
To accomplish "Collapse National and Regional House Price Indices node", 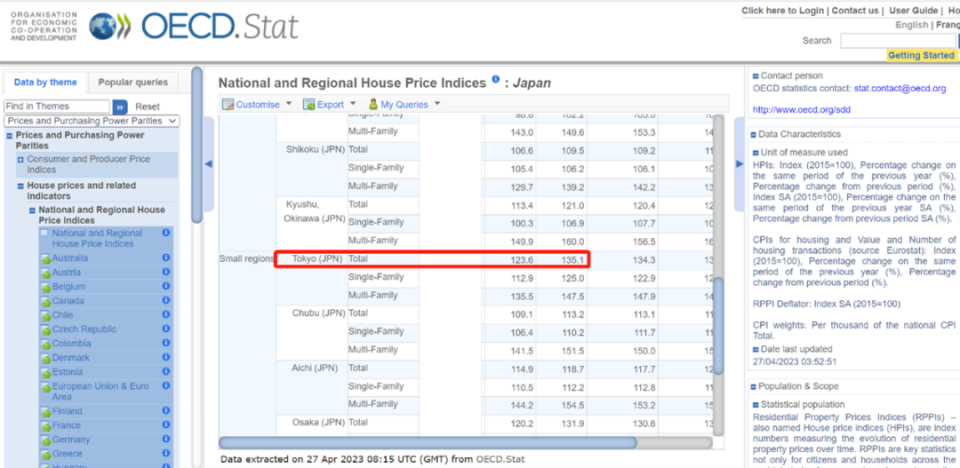I will [32, 210].
